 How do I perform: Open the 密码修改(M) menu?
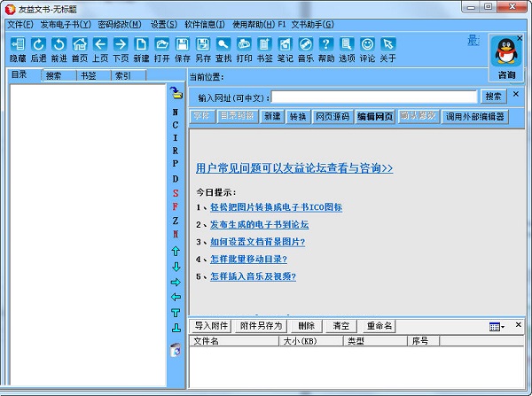[x=120, y=25]
